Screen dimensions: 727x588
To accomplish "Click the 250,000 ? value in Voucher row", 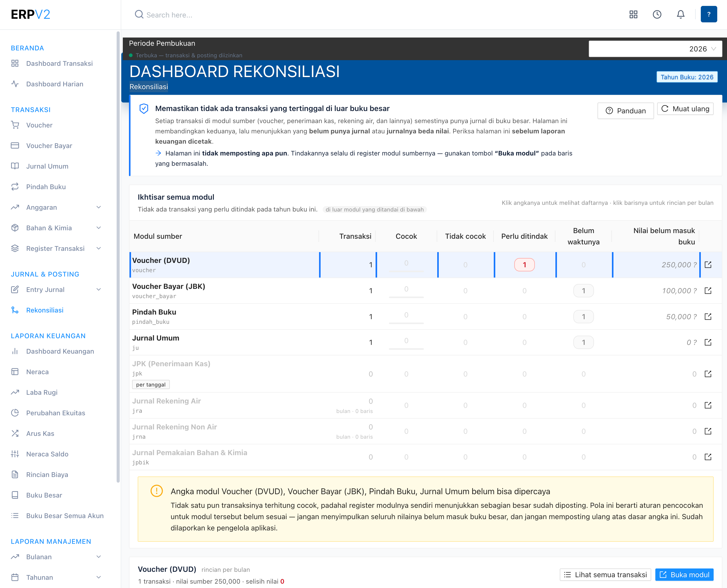I will pos(679,264).
